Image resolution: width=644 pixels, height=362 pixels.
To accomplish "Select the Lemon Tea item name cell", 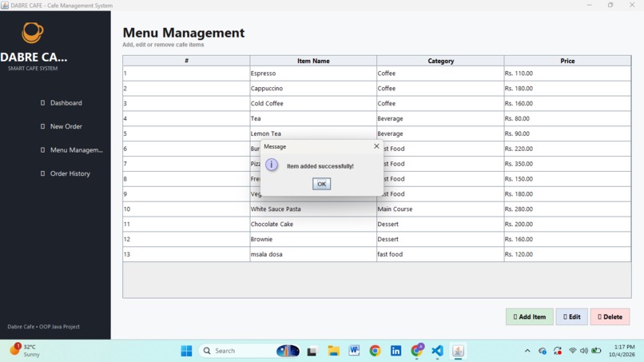I will (x=313, y=133).
